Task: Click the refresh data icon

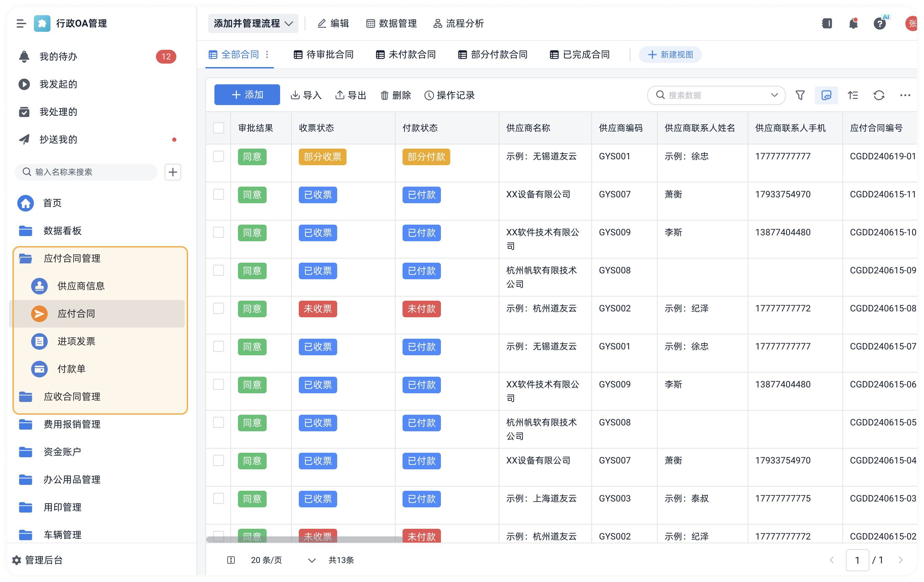Action: tap(879, 95)
